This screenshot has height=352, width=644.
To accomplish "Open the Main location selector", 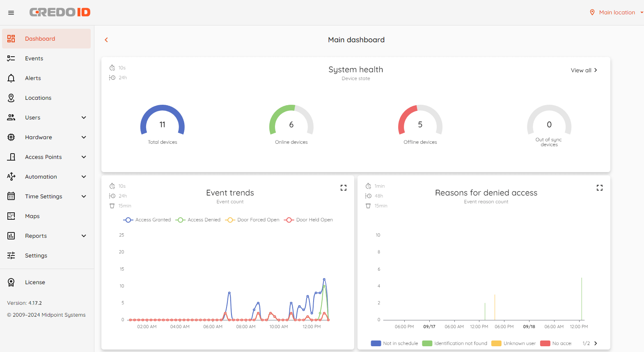I will pos(616,12).
